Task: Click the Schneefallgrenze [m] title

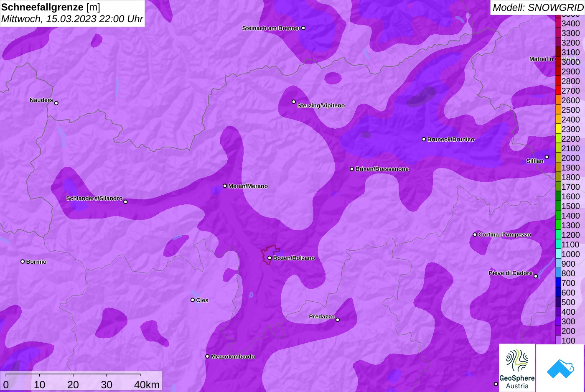Action: click(x=51, y=7)
